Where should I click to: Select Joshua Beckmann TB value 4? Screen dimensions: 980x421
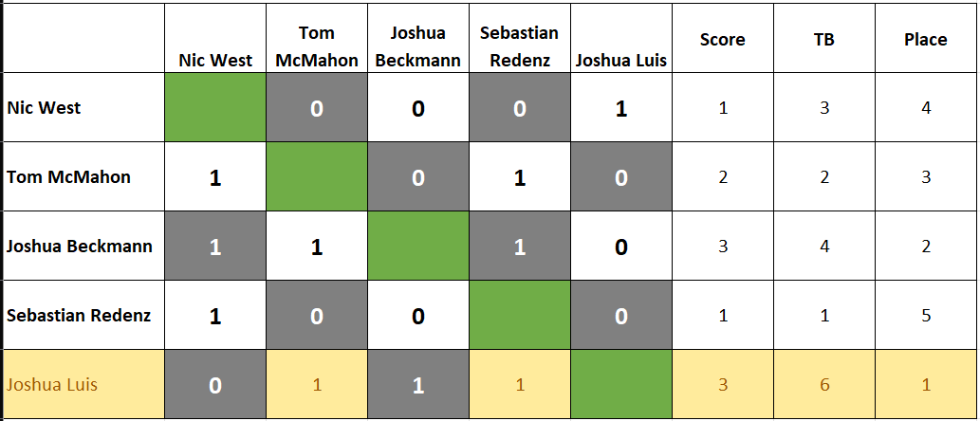(x=823, y=247)
